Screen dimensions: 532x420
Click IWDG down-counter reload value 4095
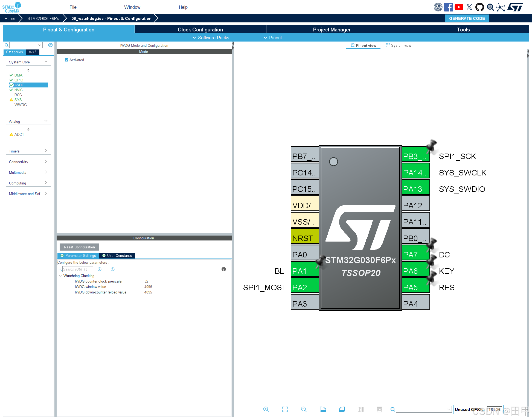pyautogui.click(x=148, y=292)
